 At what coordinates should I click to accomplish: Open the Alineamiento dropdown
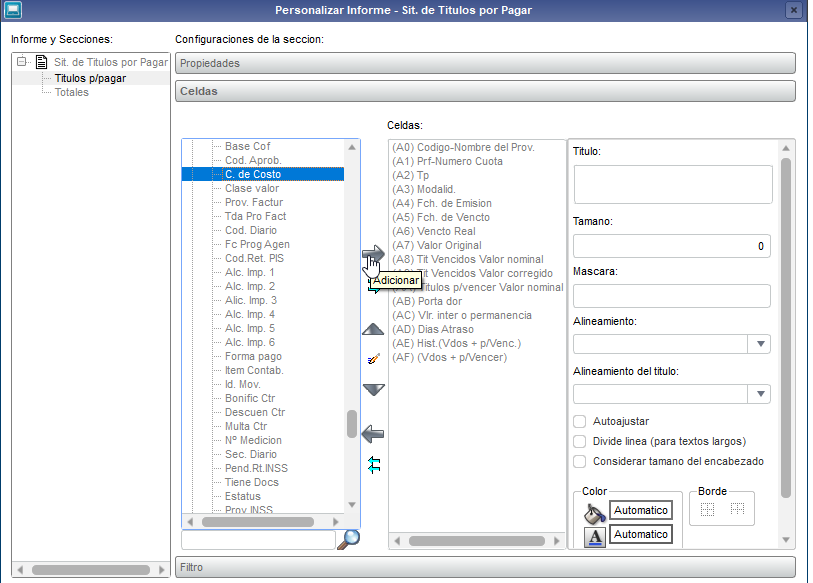760,344
